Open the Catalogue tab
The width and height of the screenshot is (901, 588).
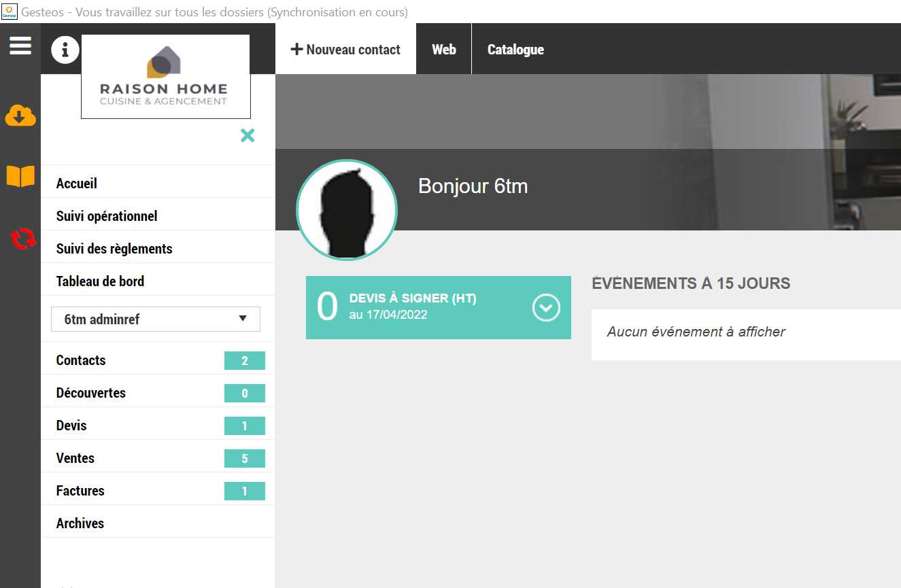click(x=515, y=50)
